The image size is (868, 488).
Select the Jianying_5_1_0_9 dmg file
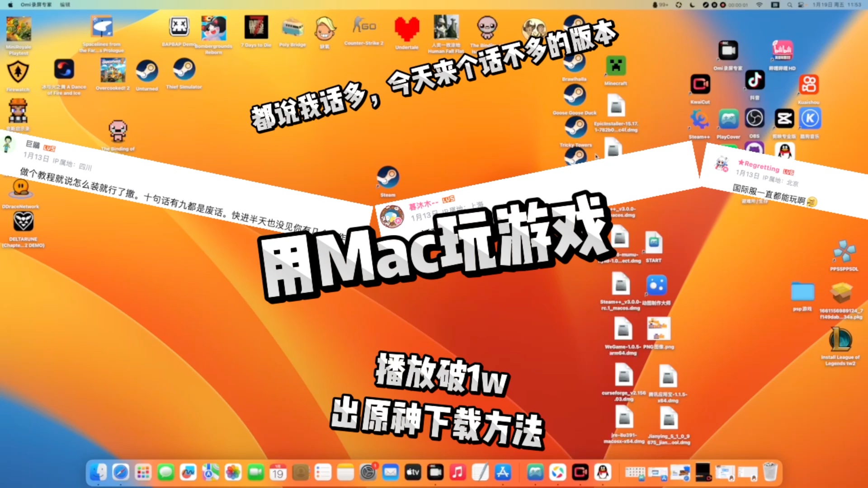(x=669, y=418)
